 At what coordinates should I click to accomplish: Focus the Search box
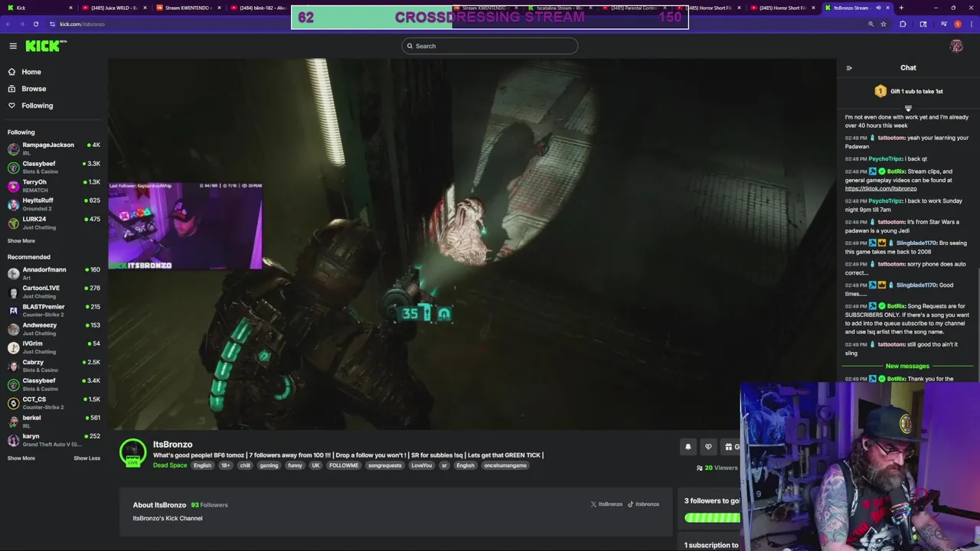click(x=489, y=46)
